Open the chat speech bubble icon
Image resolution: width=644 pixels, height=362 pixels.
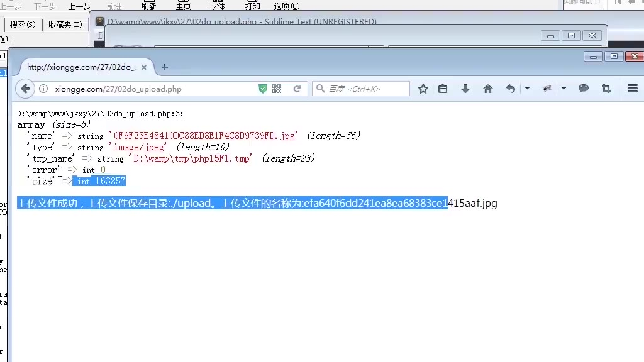(x=583, y=89)
